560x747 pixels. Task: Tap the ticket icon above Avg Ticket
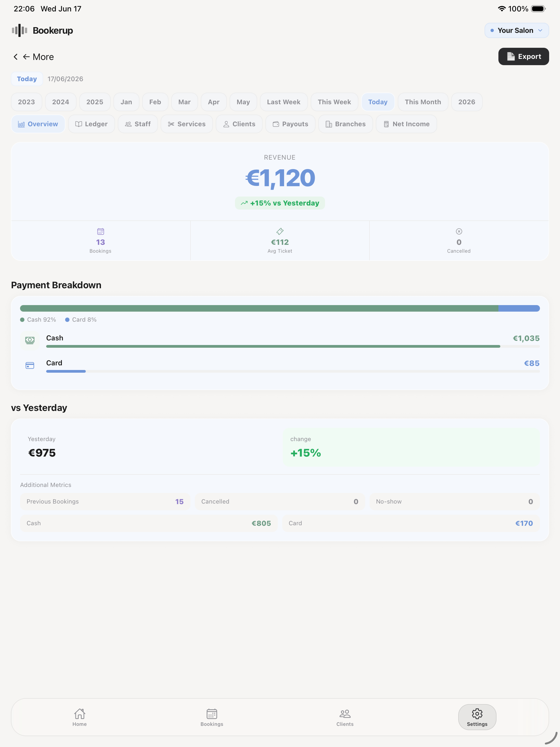point(280,231)
